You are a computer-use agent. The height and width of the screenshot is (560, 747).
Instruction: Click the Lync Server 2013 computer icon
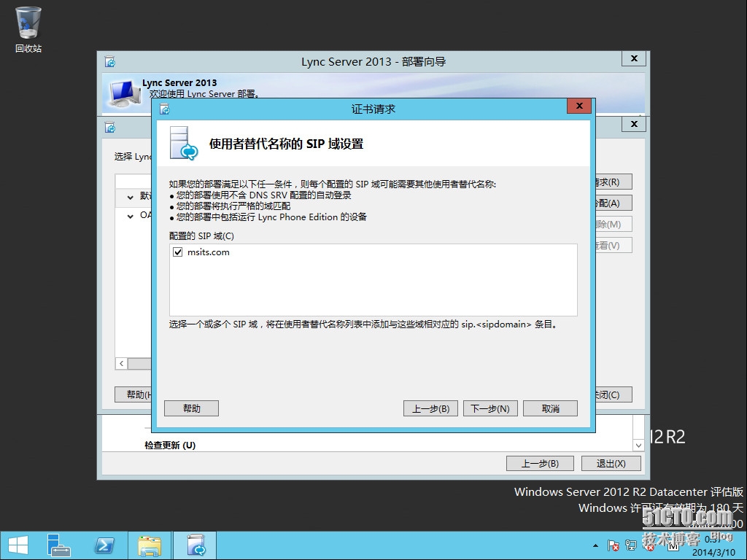tap(124, 93)
